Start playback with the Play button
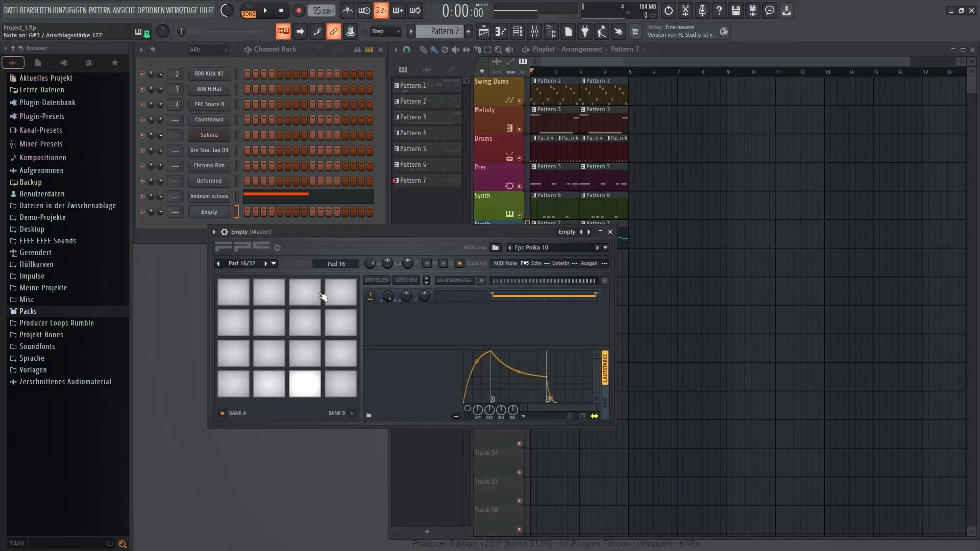The height and width of the screenshot is (551, 980). point(265,10)
